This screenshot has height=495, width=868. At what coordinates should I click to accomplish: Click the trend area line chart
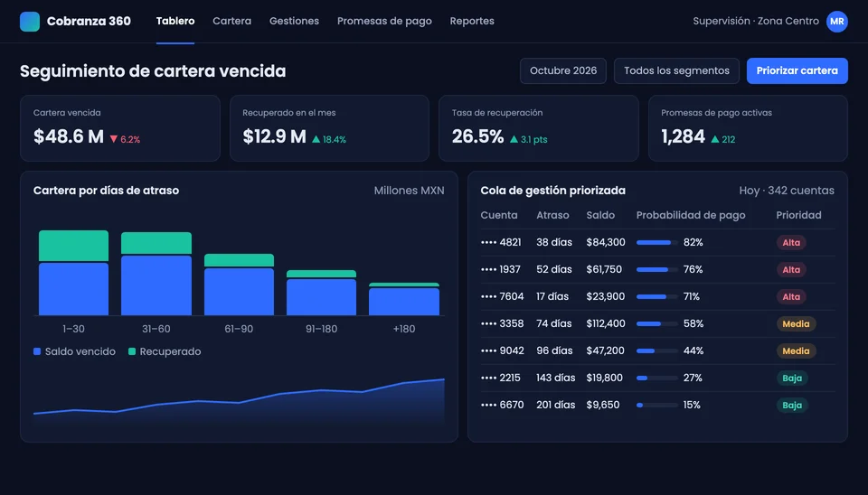(x=239, y=402)
